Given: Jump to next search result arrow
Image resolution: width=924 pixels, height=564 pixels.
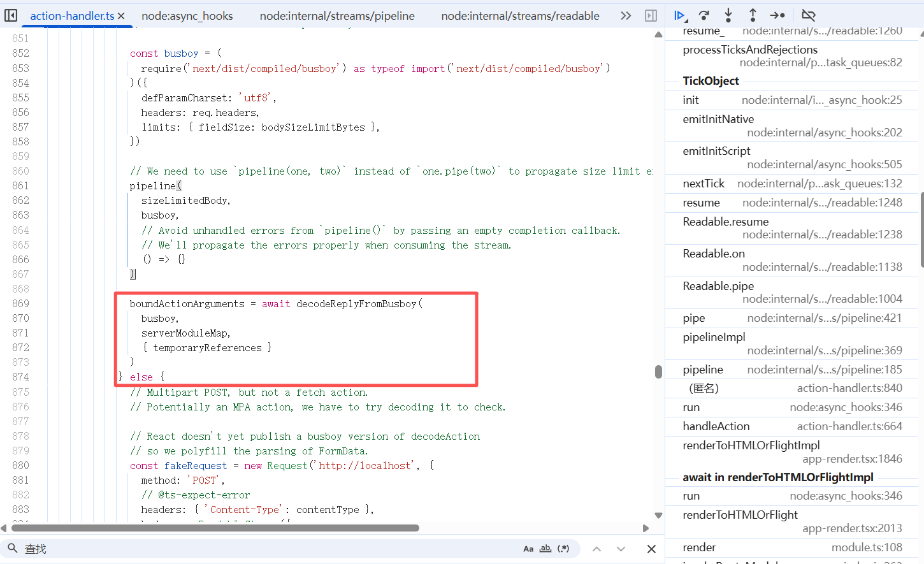Looking at the screenshot, I should [621, 549].
